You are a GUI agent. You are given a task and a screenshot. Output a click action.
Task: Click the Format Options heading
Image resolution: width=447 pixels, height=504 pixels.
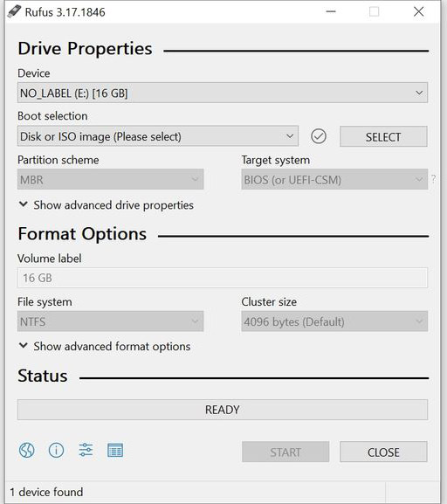(82, 234)
